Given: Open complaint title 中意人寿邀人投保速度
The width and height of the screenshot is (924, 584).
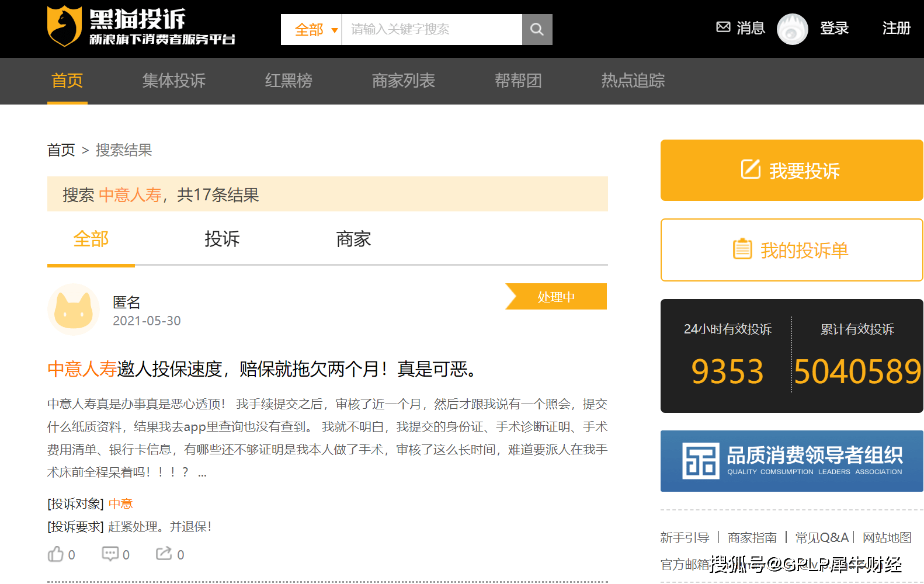Looking at the screenshot, I should click(263, 369).
